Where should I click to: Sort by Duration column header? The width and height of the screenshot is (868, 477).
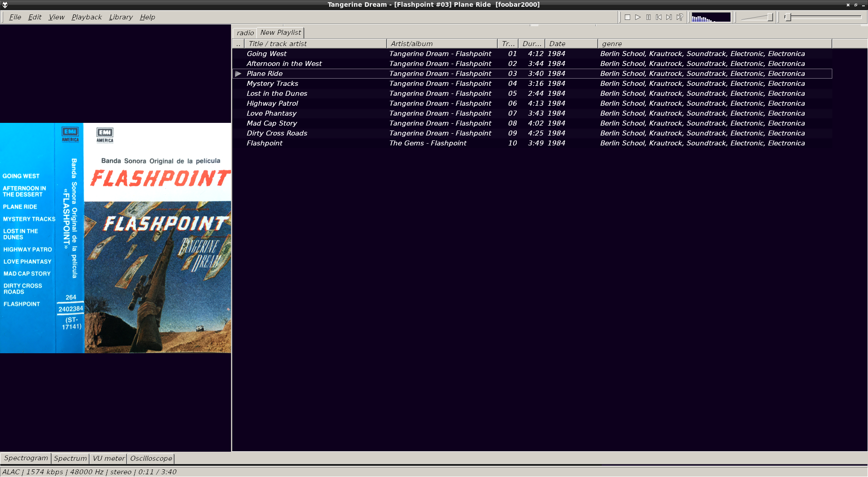pyautogui.click(x=531, y=44)
